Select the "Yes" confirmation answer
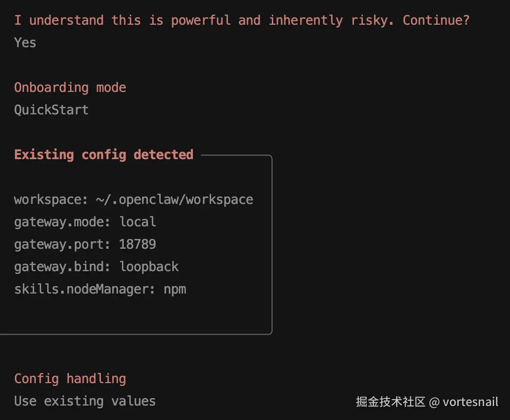 click(25, 42)
